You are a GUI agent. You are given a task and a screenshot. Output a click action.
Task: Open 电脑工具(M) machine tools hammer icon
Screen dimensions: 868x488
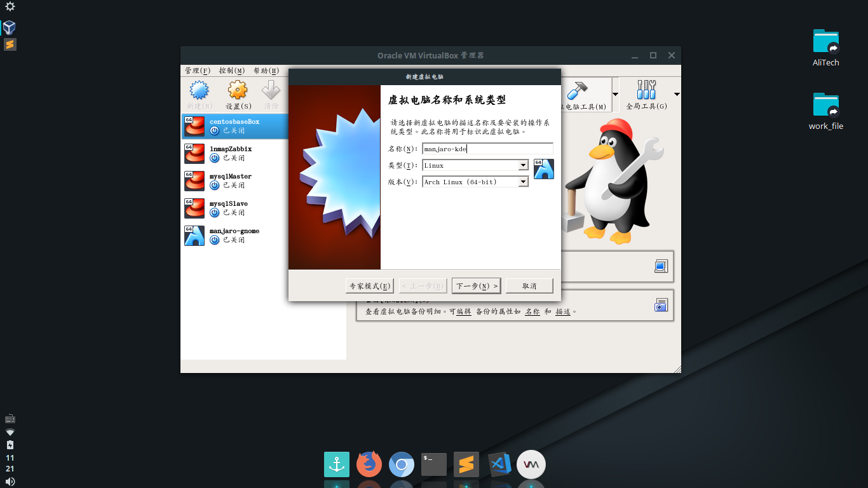click(x=578, y=90)
